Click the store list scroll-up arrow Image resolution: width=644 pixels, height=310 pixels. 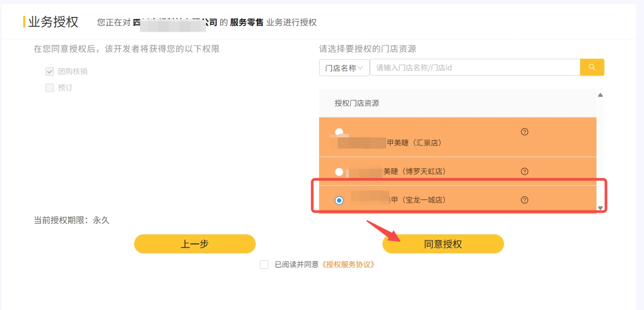600,95
